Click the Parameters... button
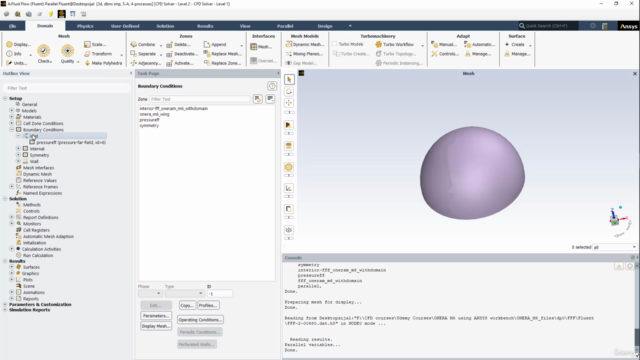This screenshot has width=640, height=360. coord(156,316)
